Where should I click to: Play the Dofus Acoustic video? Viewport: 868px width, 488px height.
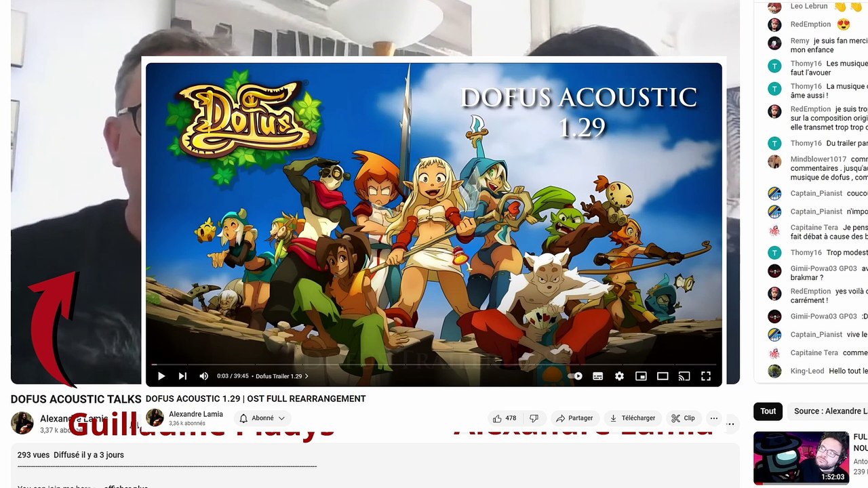tap(161, 376)
